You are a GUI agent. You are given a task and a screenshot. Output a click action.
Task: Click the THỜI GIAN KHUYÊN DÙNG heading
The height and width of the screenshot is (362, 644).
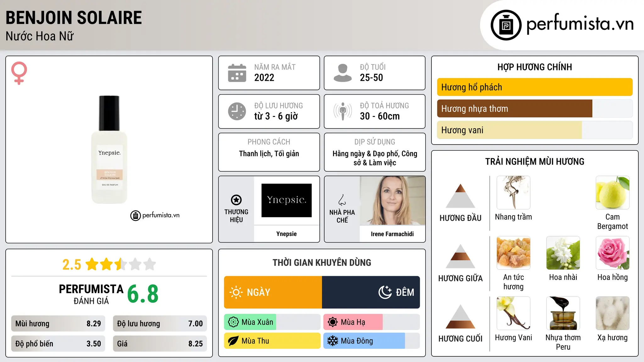click(322, 262)
